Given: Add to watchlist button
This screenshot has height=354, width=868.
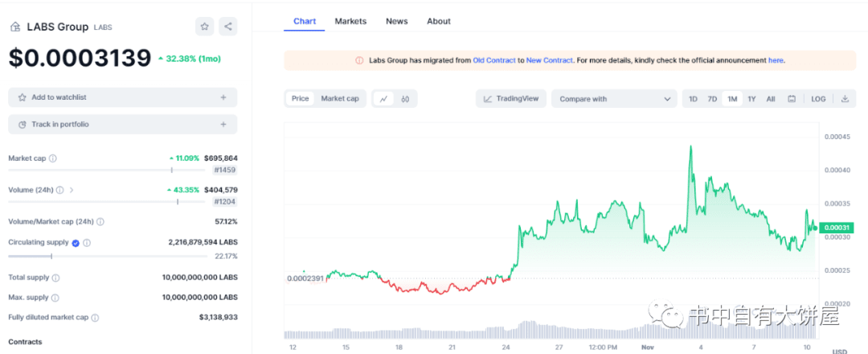Looking at the screenshot, I should (123, 97).
